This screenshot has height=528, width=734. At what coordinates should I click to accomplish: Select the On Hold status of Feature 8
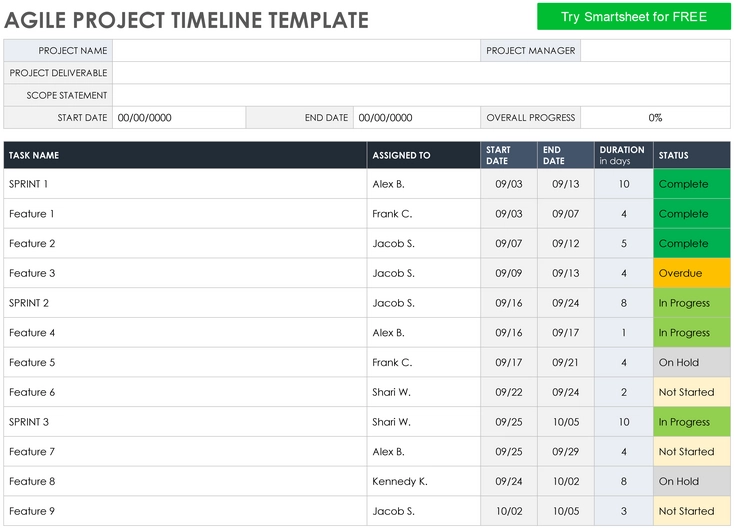[x=692, y=481]
